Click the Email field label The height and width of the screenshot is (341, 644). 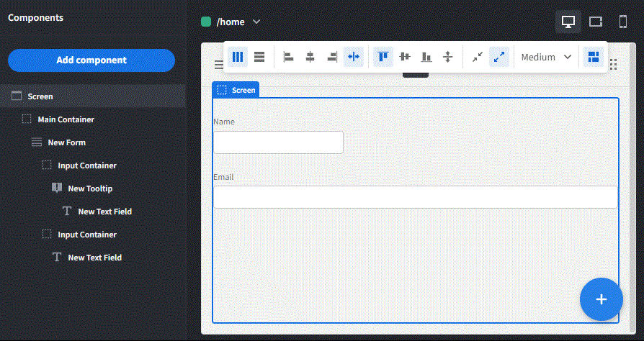(x=223, y=177)
